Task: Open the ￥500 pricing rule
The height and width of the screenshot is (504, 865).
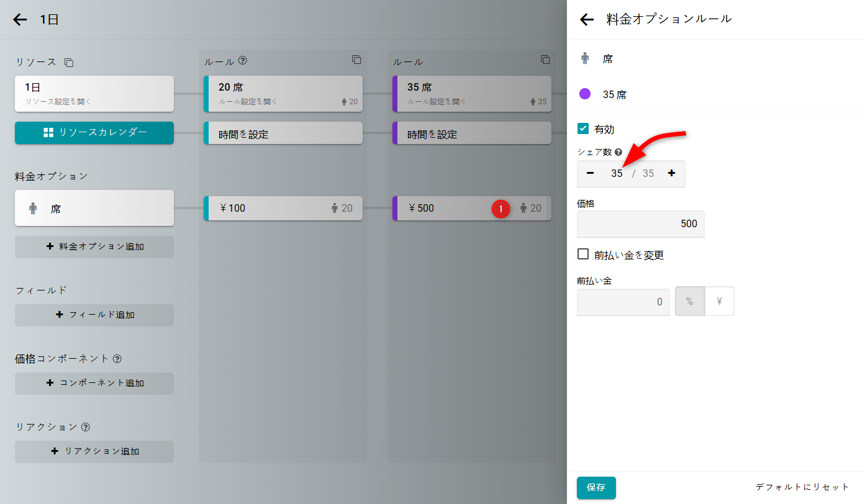Action: tap(472, 209)
